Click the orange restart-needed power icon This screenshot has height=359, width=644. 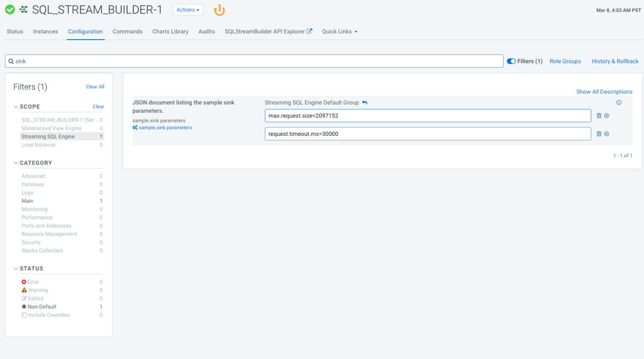click(219, 10)
